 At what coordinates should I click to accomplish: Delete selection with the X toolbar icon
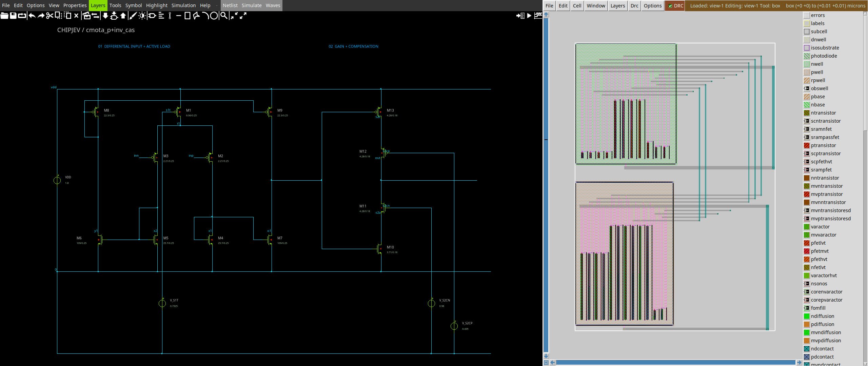(76, 16)
